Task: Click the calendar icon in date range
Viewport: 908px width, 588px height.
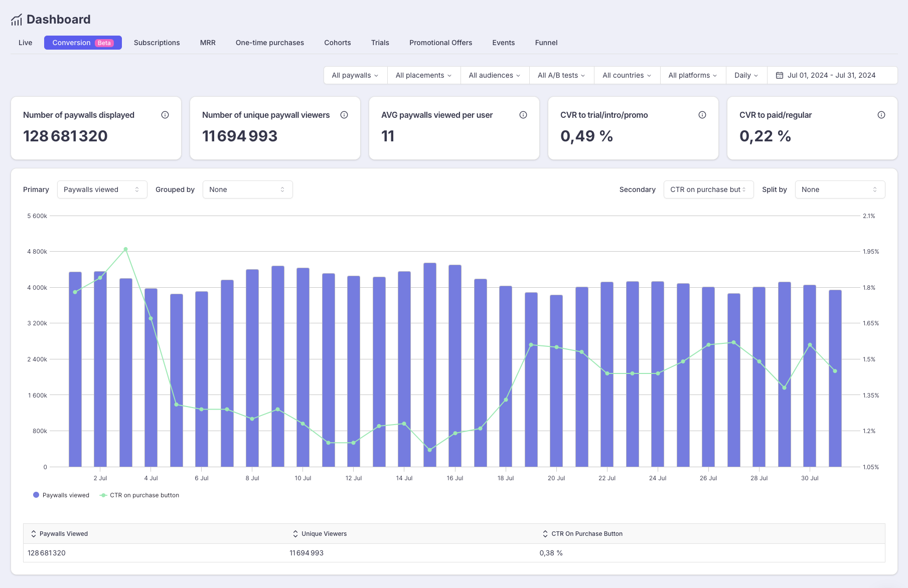Action: click(780, 75)
